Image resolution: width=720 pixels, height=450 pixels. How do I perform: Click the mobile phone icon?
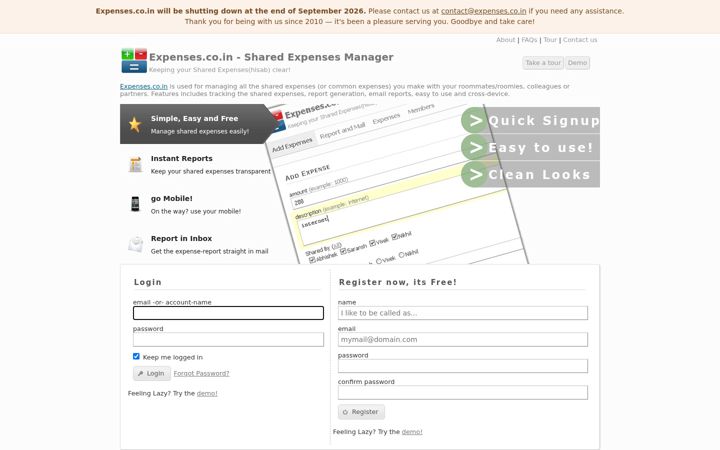tap(135, 204)
